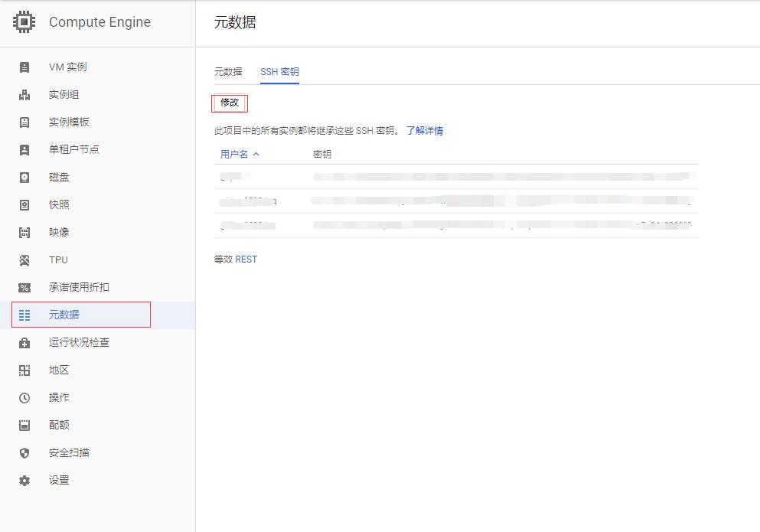Click the 地区 zones icon
The image size is (760, 532).
click(x=24, y=370)
